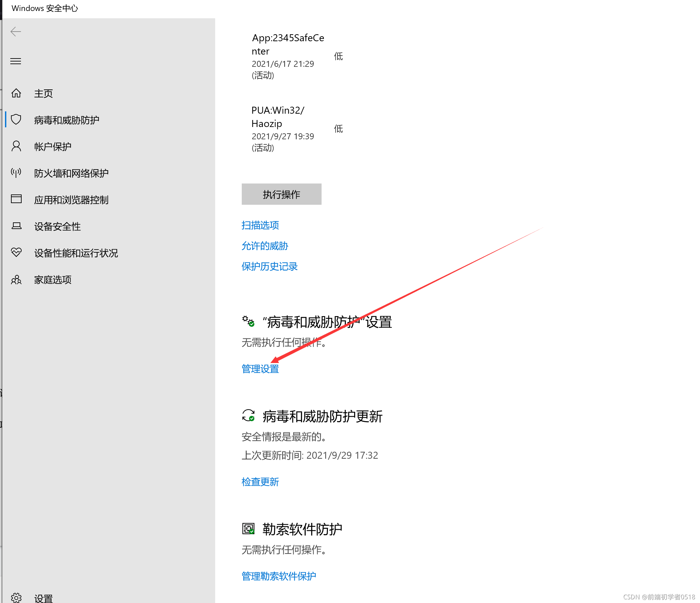
Task: Click 管理设置 link
Action: 260,369
